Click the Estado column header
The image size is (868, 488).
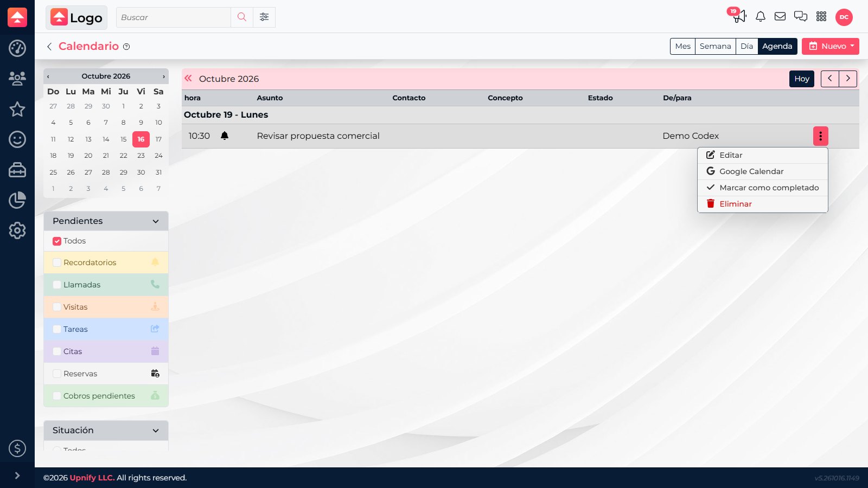pos(601,98)
